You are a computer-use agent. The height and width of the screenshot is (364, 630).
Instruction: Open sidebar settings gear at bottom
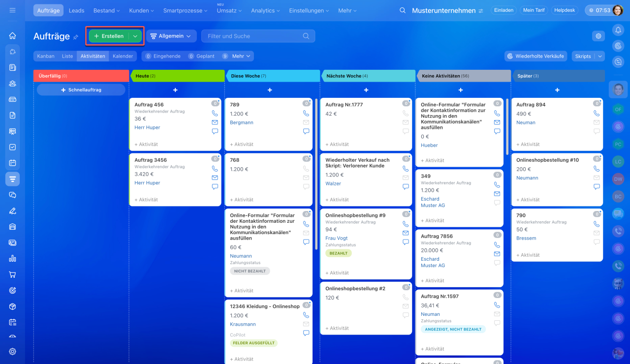click(12, 351)
